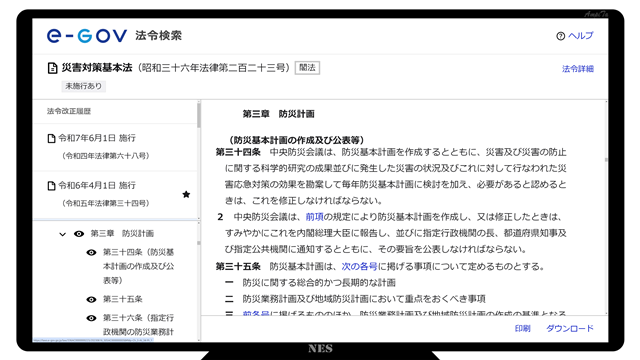Collapse the 第三章 防災計画 tree node

point(62,234)
